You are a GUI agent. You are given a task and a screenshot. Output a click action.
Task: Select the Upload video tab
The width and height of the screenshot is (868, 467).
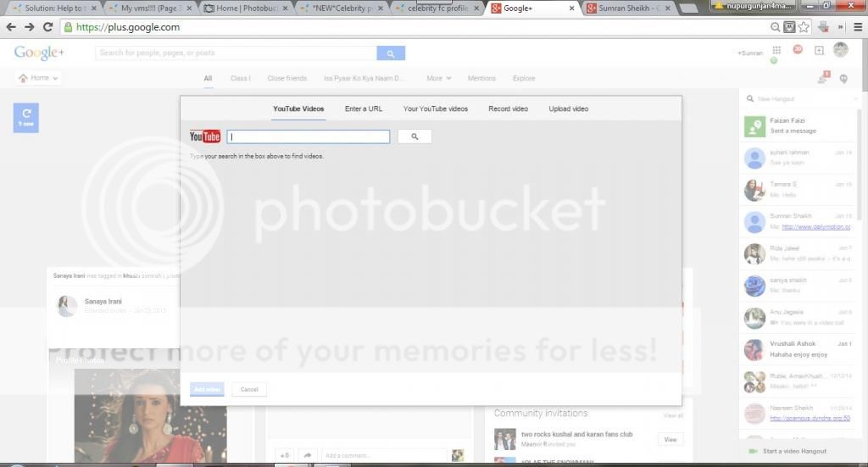[x=568, y=109]
